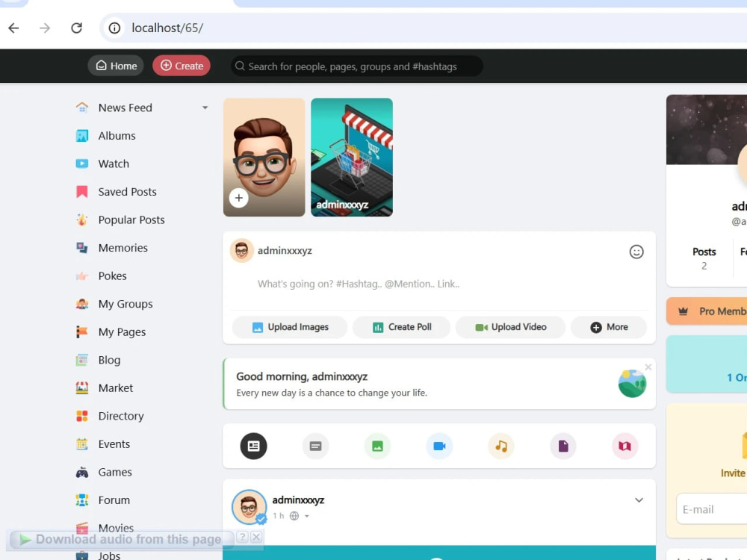Open the Albums sidebar icon
The height and width of the screenshot is (560, 747).
pyautogui.click(x=82, y=136)
